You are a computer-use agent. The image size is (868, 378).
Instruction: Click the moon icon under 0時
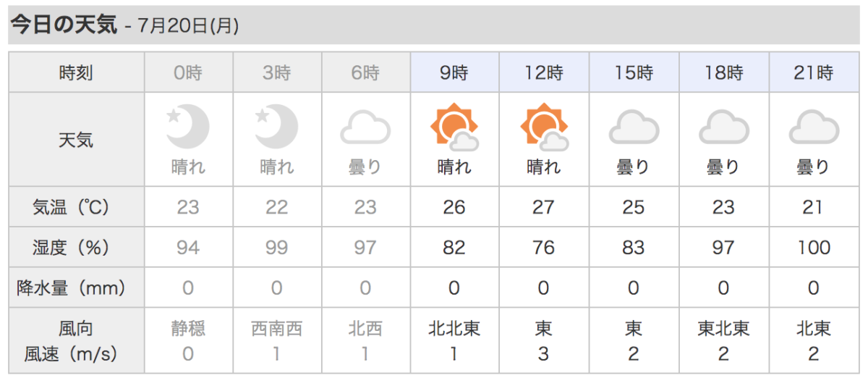[188, 127]
